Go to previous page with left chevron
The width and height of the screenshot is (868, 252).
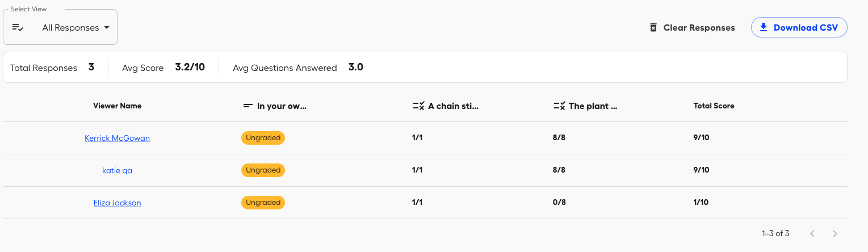(812, 233)
